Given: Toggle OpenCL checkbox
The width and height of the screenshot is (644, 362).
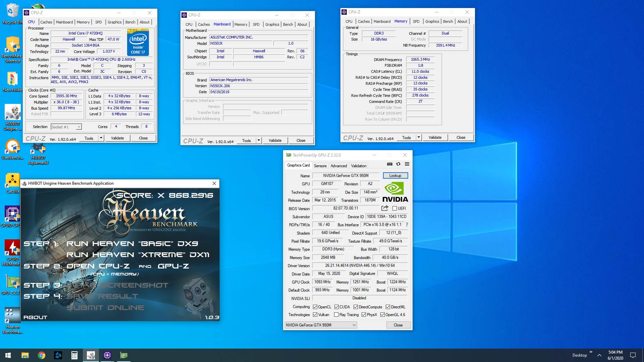Looking at the screenshot, I should tap(315, 307).
